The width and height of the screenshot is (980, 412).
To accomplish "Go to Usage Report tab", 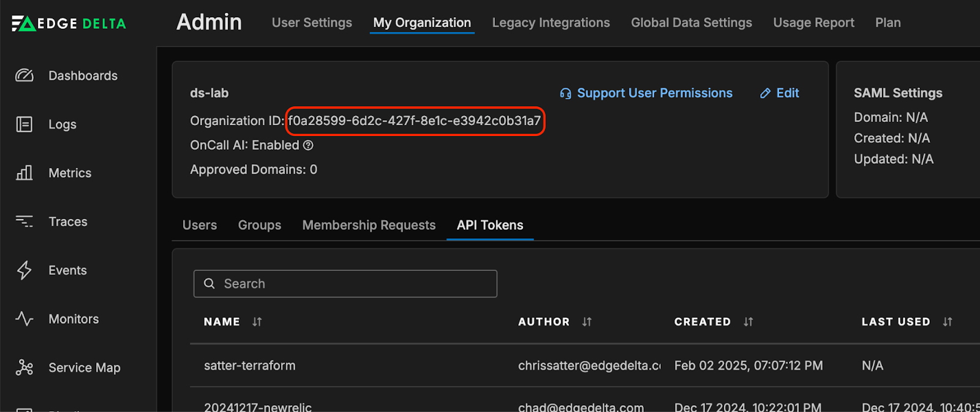I will 813,23.
